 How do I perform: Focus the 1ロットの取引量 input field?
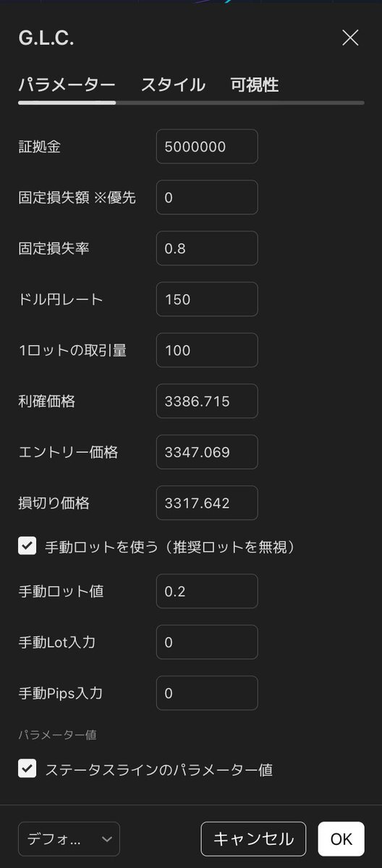(x=207, y=350)
